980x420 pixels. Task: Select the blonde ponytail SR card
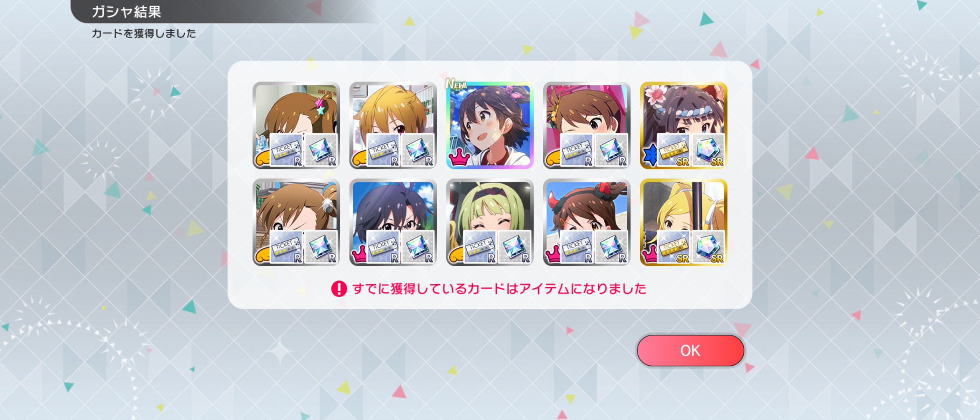[x=684, y=222]
